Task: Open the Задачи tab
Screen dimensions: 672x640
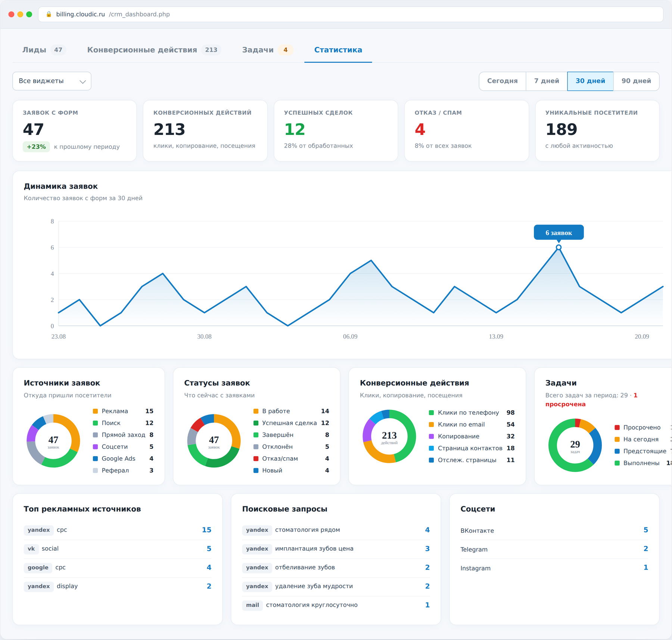Action: tap(267, 50)
